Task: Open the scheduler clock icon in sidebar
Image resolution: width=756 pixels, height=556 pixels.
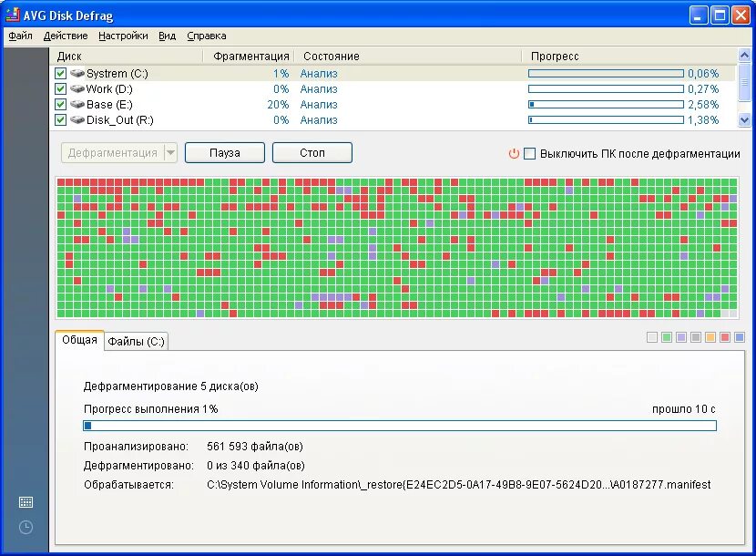Action: click(x=26, y=527)
